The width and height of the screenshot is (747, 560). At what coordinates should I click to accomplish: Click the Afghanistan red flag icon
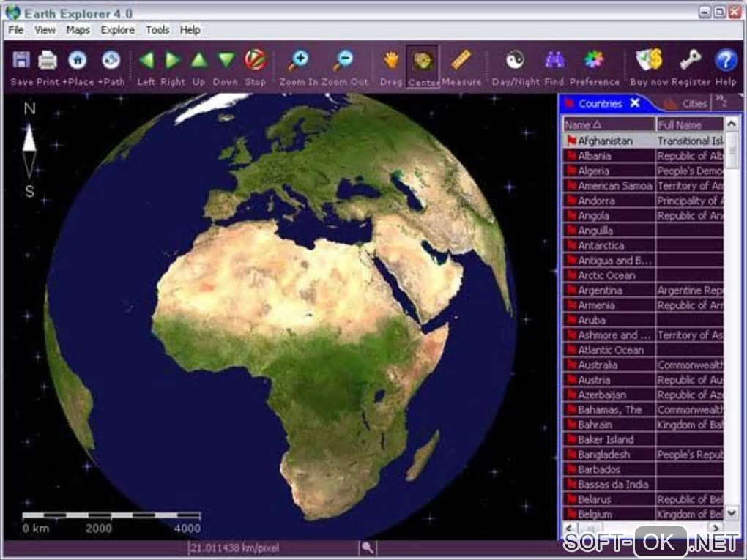coord(571,141)
